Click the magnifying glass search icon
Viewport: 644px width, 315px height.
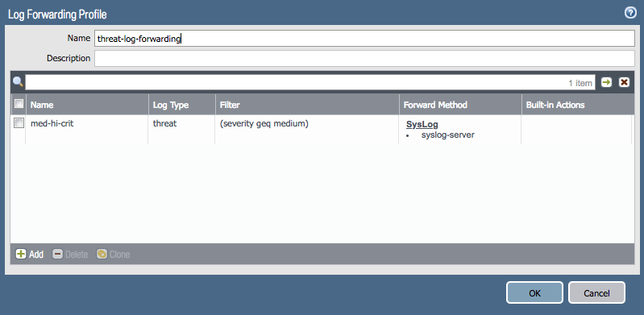point(18,81)
